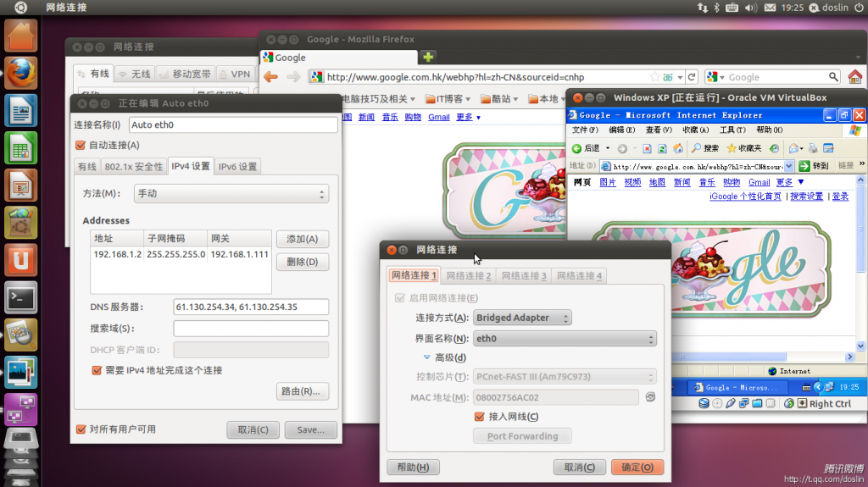868x487 pixels.
Task: Click the 确定(O) button
Action: tap(637, 467)
